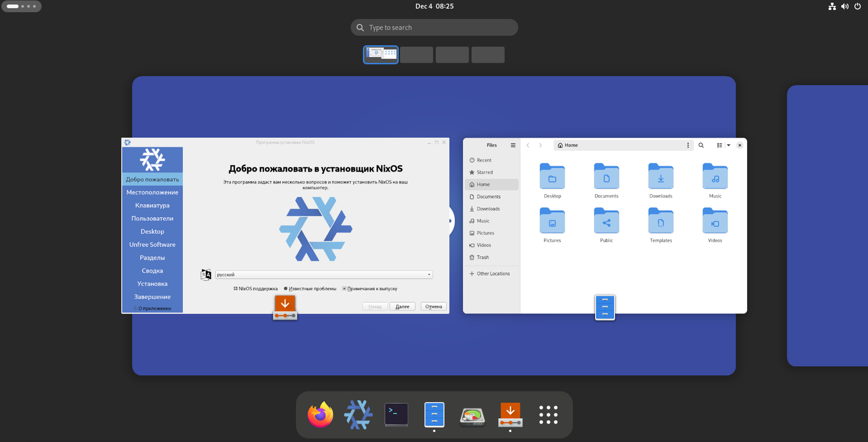Click the О приложении button in the installer
The image size is (868, 442).
(152, 308)
